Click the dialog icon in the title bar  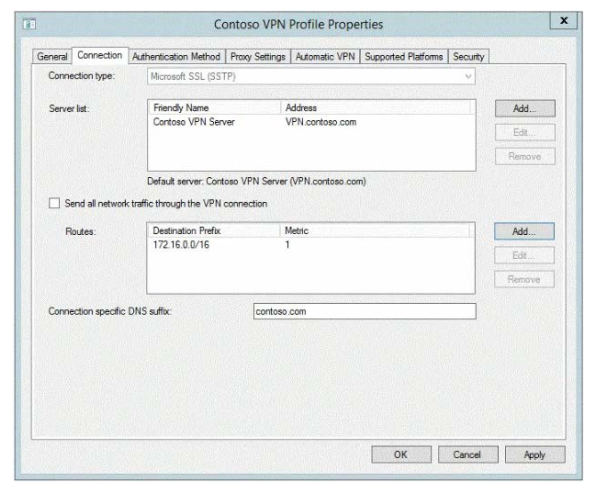[29, 25]
